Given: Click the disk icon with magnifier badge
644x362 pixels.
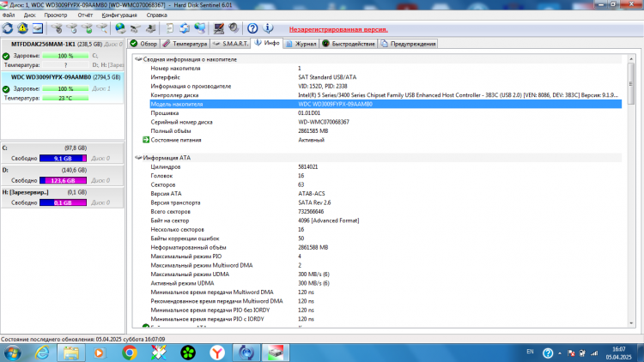Looking at the screenshot, I should coord(102,28).
